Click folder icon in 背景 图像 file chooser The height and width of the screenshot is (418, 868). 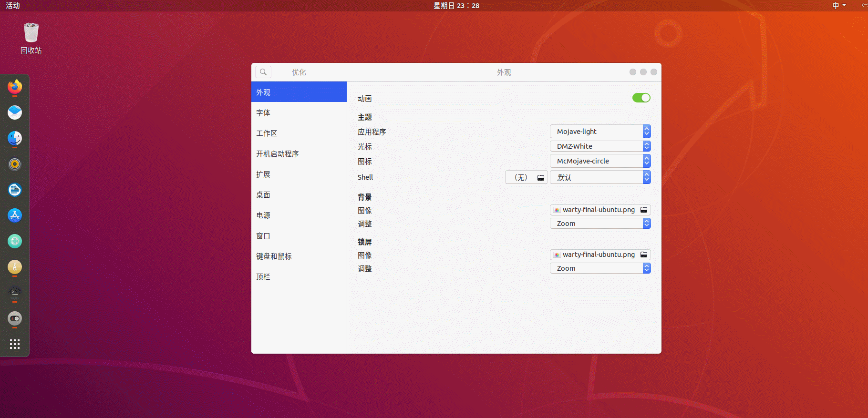644,210
